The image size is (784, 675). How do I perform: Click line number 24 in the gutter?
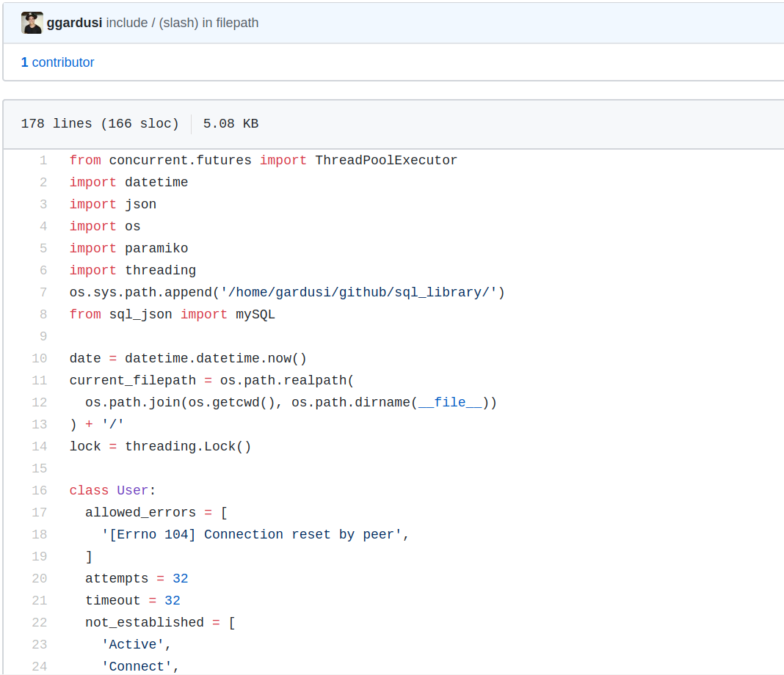[40, 666]
